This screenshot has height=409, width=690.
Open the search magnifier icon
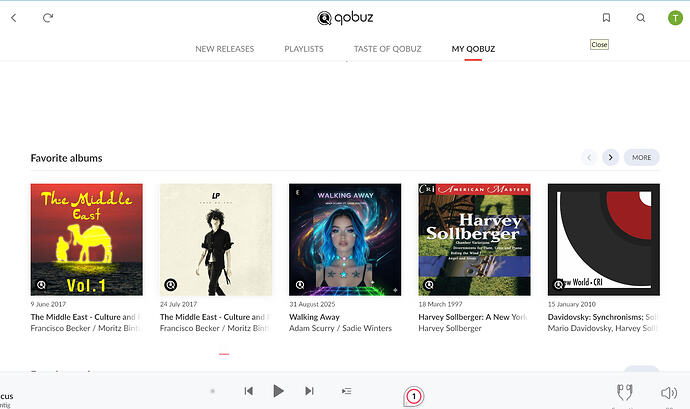pyautogui.click(x=641, y=18)
